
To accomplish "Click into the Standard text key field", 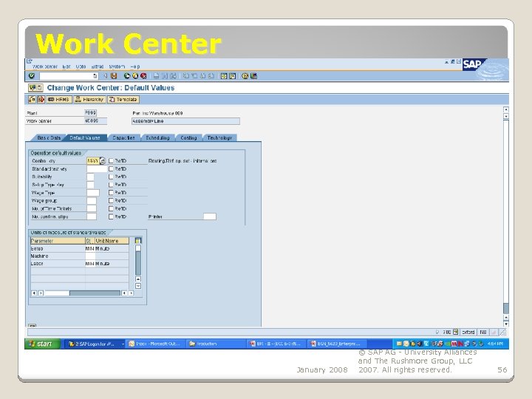I will click(x=97, y=168).
